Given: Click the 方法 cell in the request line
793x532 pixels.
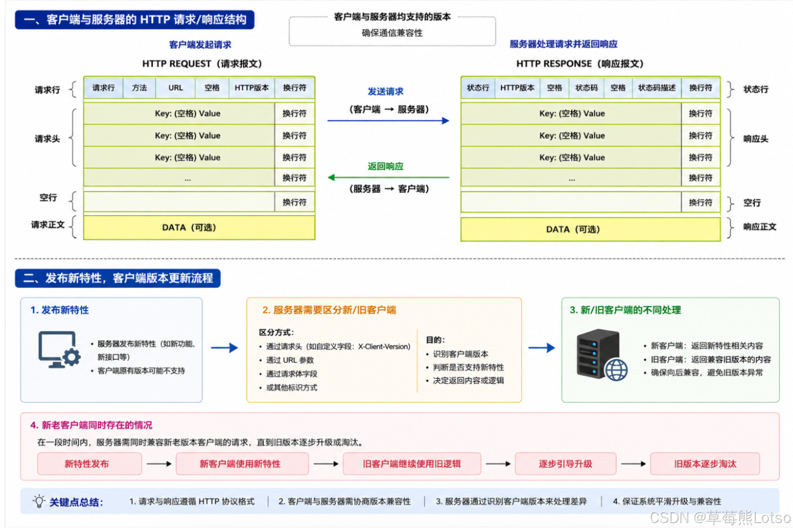Looking at the screenshot, I should pyautogui.click(x=139, y=88).
